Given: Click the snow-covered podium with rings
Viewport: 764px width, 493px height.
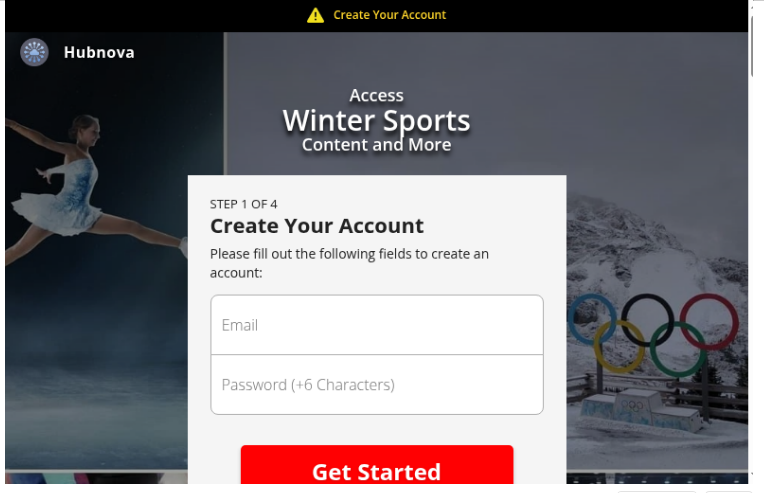Looking at the screenshot, I should pyautogui.click(x=641, y=411).
